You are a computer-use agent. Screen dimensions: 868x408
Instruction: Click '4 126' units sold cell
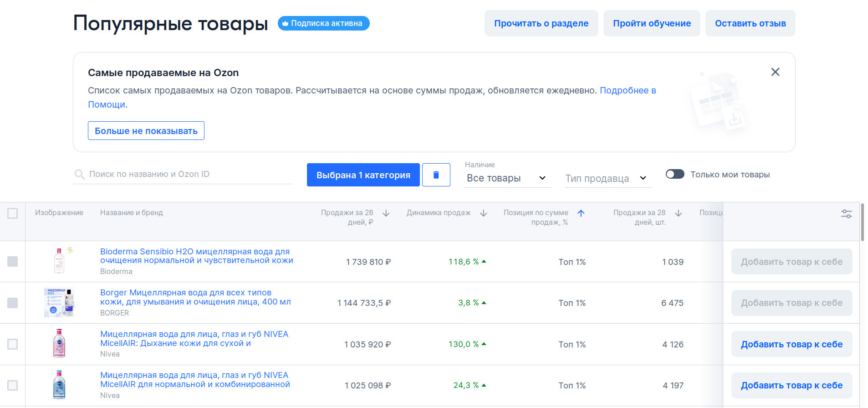(673, 344)
